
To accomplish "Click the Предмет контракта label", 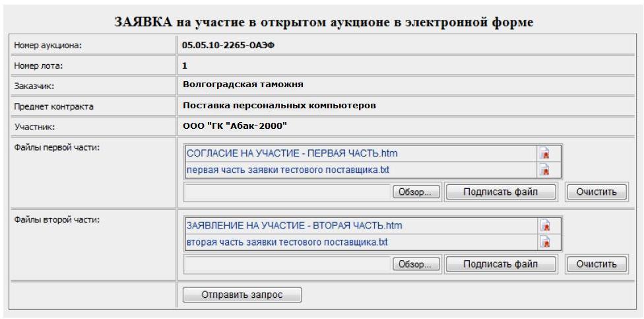I will (x=53, y=107).
